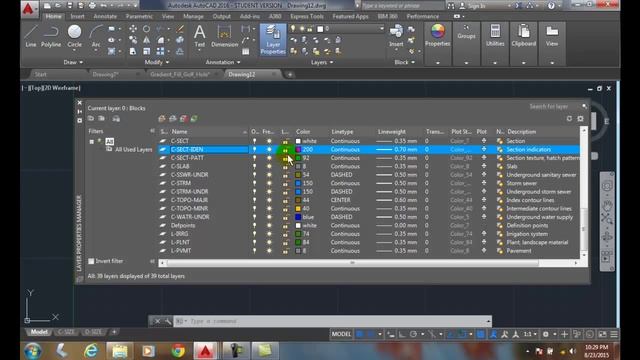Click the Search for layer field

553,107
